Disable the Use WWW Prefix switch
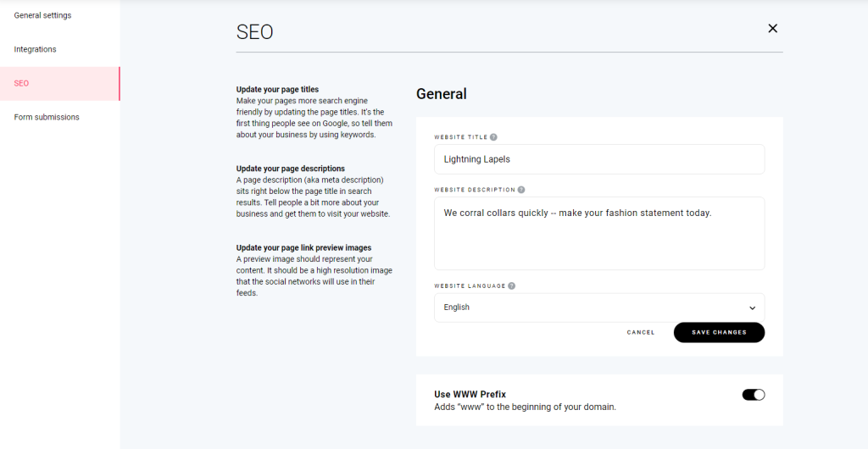The height and width of the screenshot is (449, 868). click(753, 395)
